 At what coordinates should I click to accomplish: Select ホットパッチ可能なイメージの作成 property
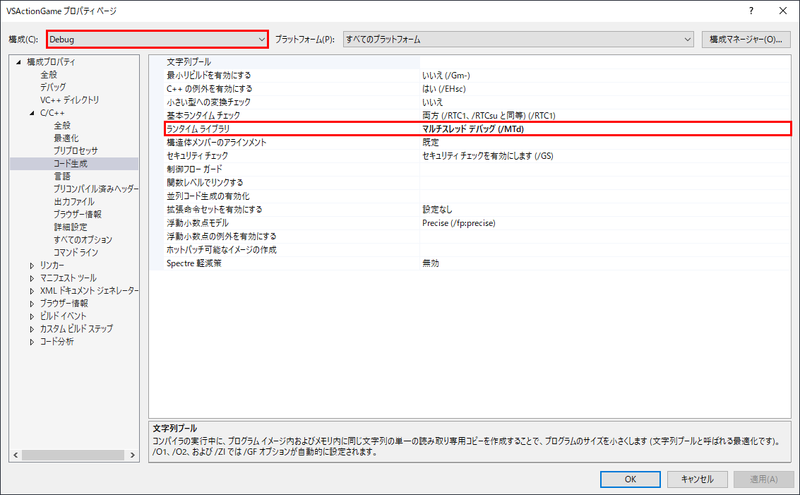click(221, 250)
